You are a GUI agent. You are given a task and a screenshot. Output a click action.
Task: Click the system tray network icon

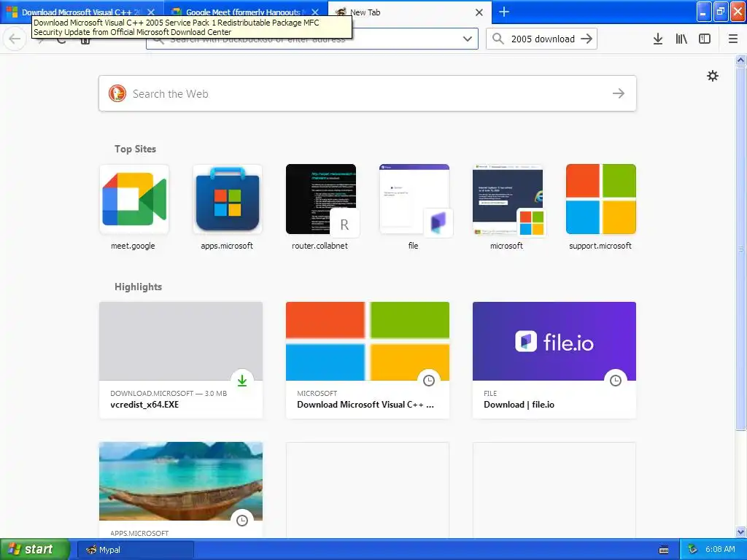692,550
